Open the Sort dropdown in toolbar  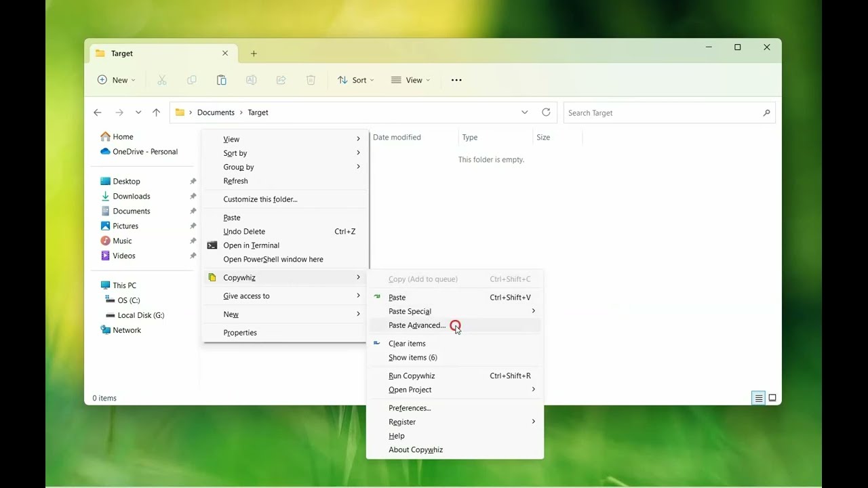[x=356, y=80]
